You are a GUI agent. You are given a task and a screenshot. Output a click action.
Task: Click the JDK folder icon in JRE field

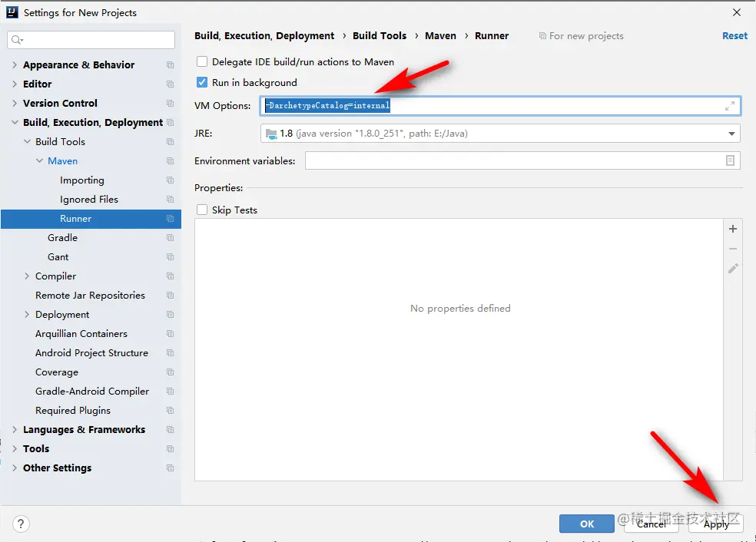tap(271, 134)
